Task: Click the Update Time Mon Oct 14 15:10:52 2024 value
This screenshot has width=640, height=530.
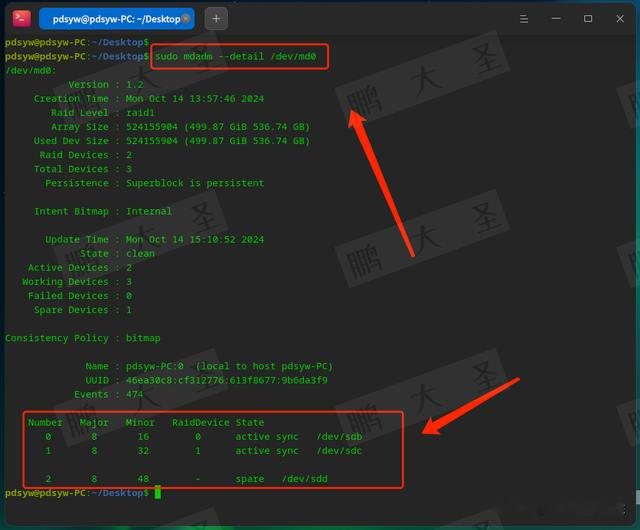Action: [195, 240]
